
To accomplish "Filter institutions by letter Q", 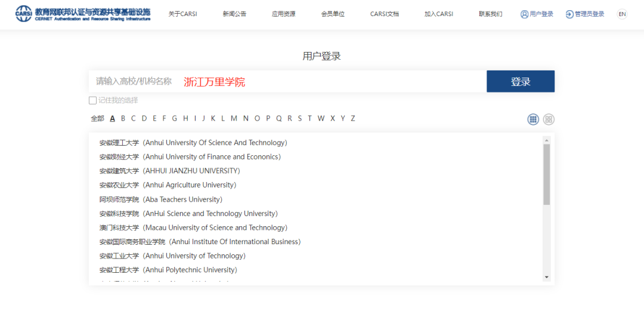I will pos(279,118).
